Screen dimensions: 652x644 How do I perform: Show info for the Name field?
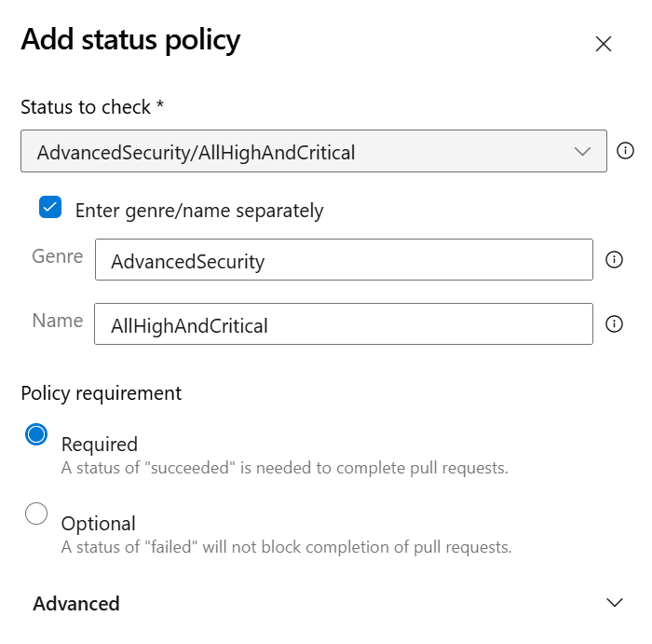pyautogui.click(x=614, y=323)
